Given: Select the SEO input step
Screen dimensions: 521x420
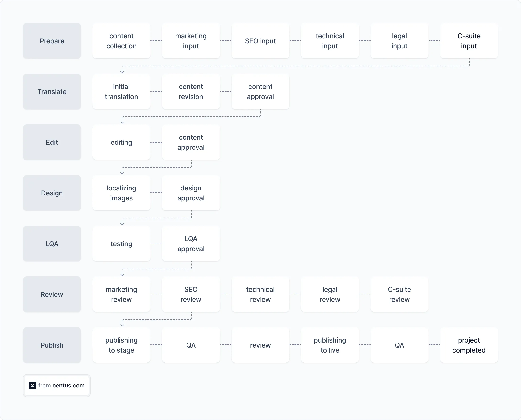Looking at the screenshot, I should [x=260, y=41].
